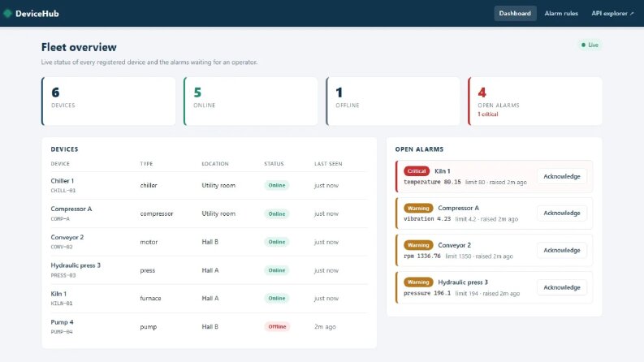644x362 pixels.
Task: Click the Fleet overview heading
Action: (79, 47)
